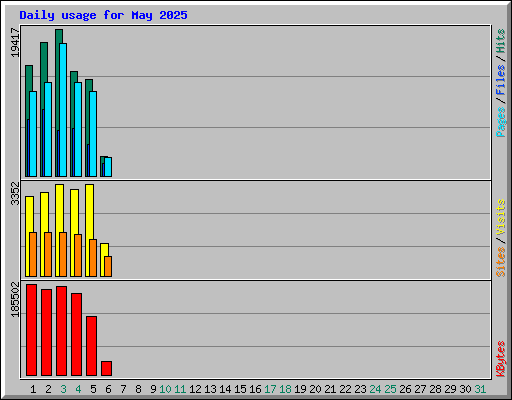This screenshot has height=400, width=512.
Task: Click day number 8 on the x-axis
Action: pos(138,389)
